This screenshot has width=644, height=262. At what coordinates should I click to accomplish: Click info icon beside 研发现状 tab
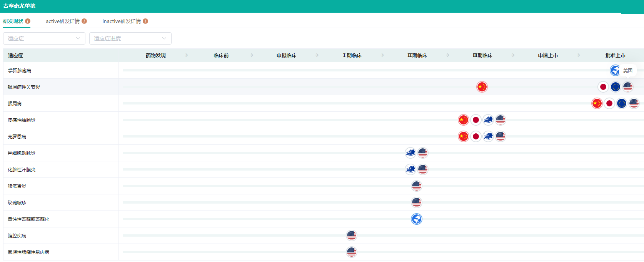[x=28, y=21]
